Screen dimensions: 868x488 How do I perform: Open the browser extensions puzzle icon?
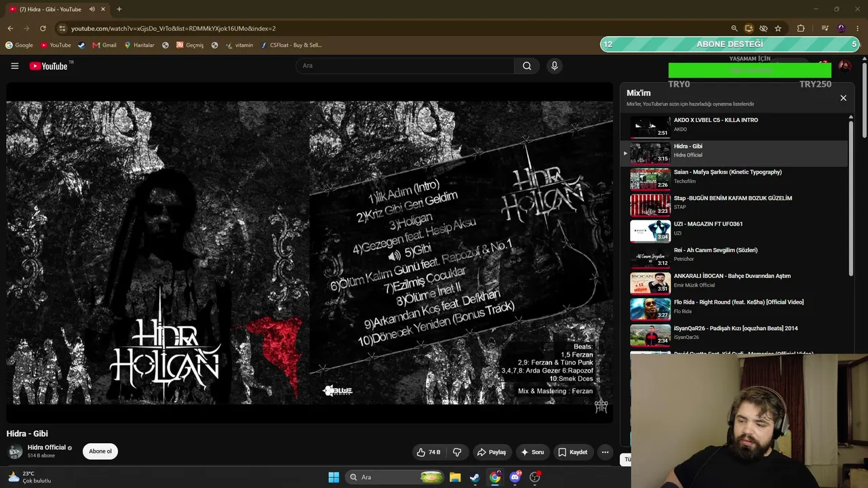pos(801,28)
